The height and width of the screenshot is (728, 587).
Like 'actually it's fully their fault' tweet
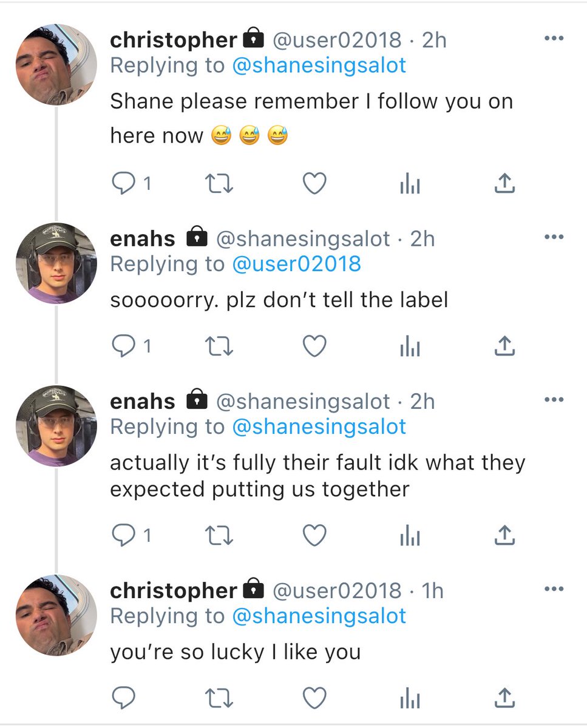tap(314, 534)
